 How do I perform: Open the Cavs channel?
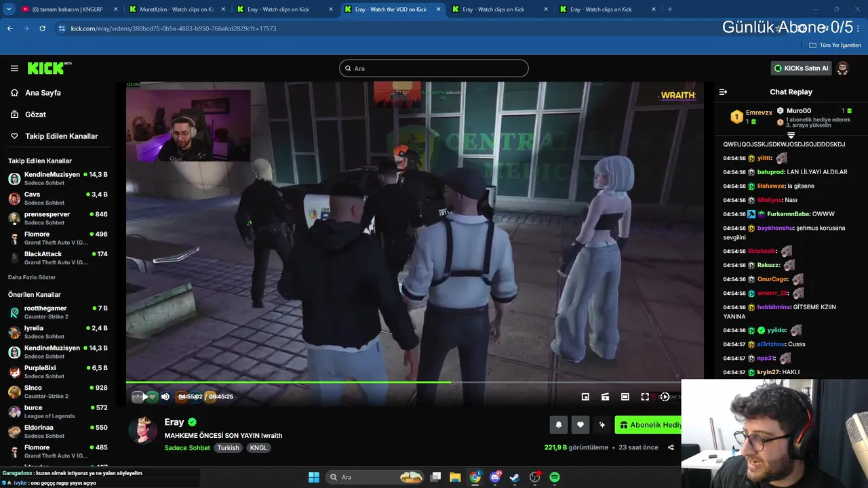[x=58, y=198]
